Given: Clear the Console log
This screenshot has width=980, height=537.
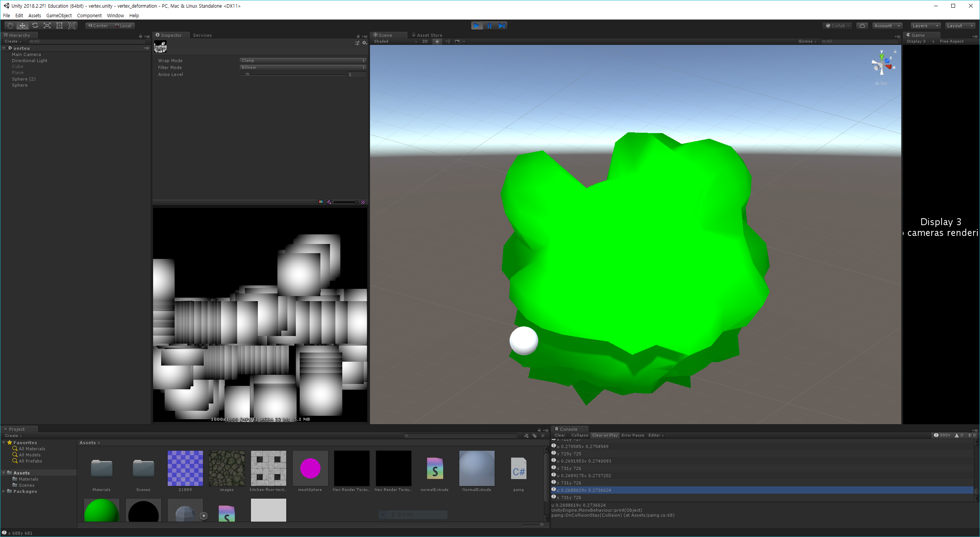Looking at the screenshot, I should (559, 435).
